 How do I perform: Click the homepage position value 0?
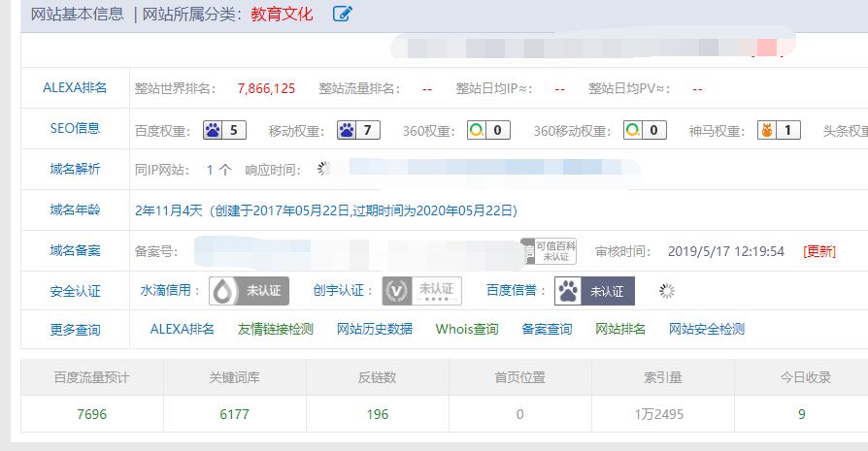click(519, 414)
